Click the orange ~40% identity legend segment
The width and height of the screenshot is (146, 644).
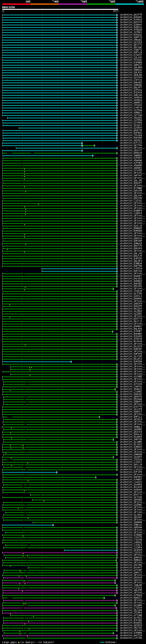click(45, 4)
